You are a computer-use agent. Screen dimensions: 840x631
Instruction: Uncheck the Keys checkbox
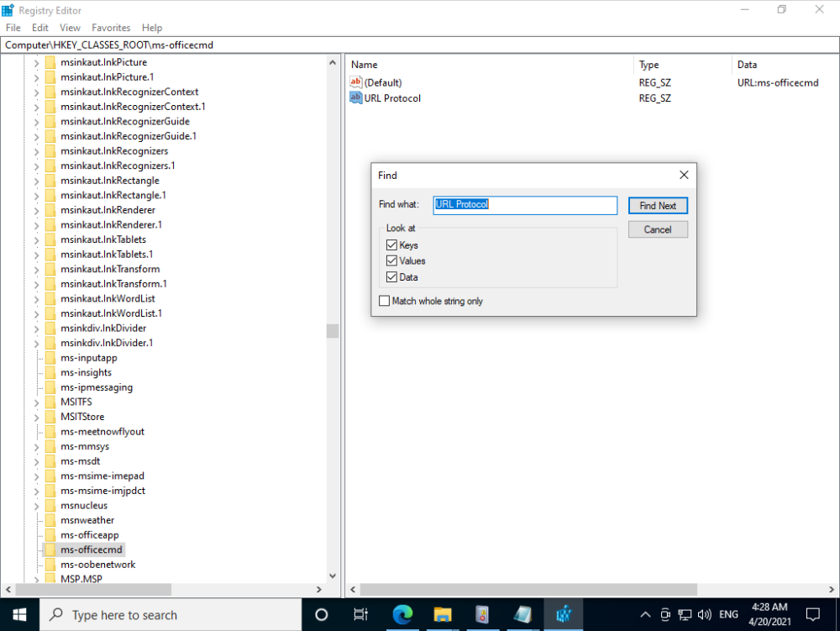[x=391, y=245]
